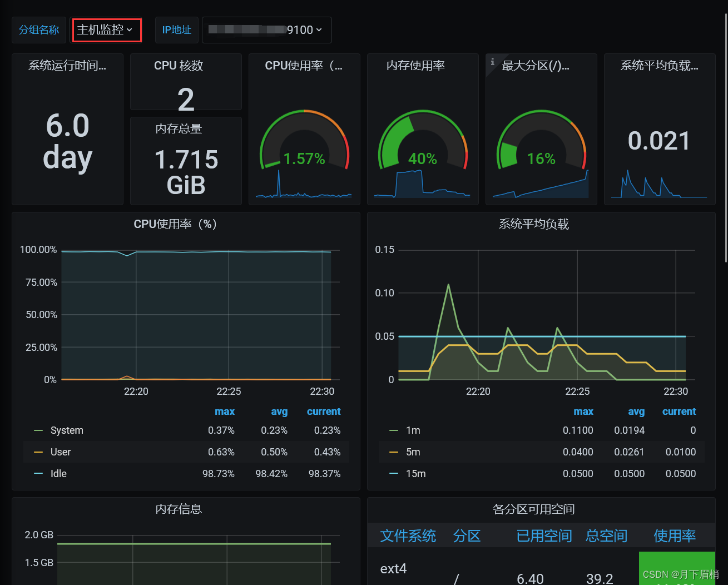Toggle the 1m series in load legend
The width and height of the screenshot is (728, 585).
[413, 430]
